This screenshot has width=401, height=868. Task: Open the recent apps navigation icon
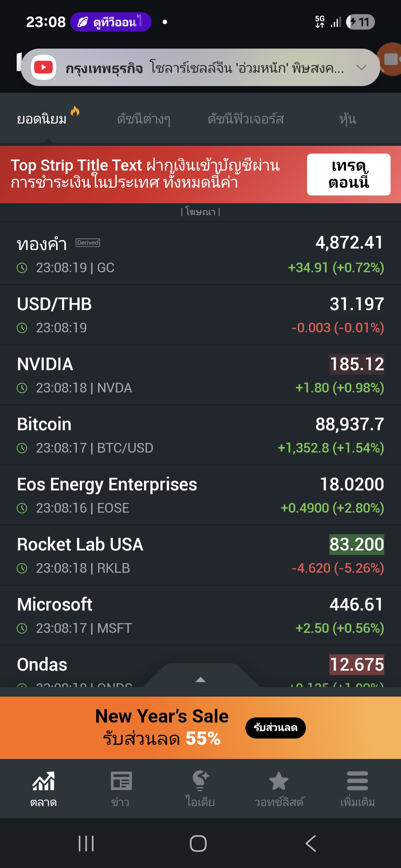pos(86,844)
